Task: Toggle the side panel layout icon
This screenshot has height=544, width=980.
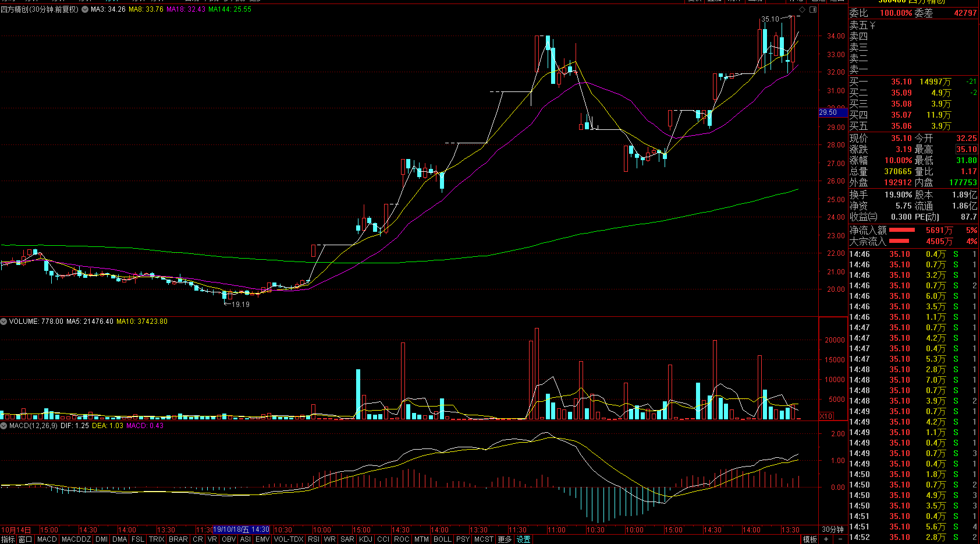Action: 813,10
